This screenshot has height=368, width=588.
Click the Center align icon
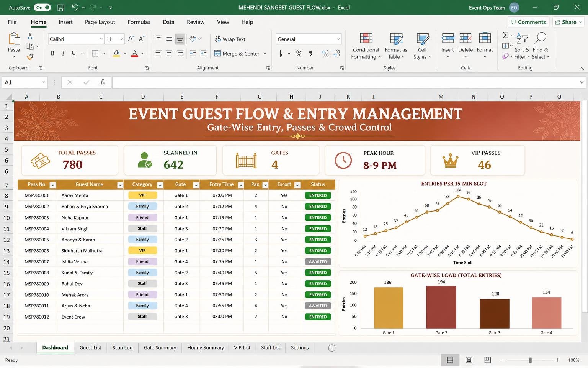169,53
